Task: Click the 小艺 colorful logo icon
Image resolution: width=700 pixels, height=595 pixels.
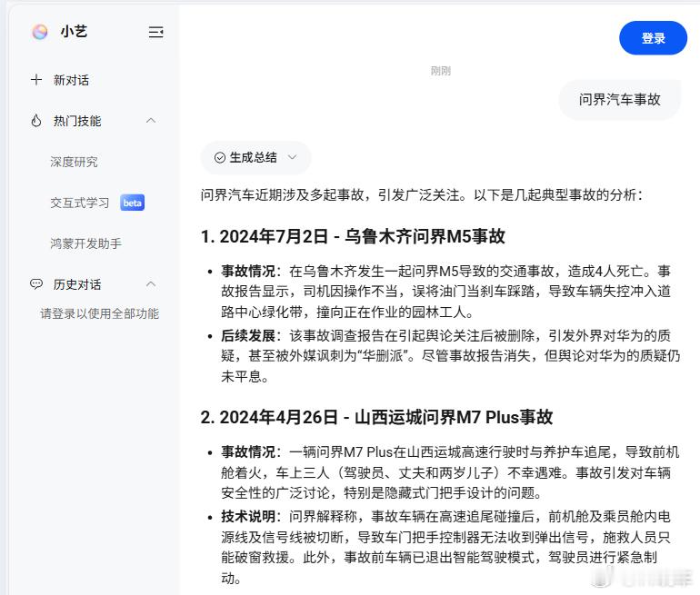Action: click(40, 32)
